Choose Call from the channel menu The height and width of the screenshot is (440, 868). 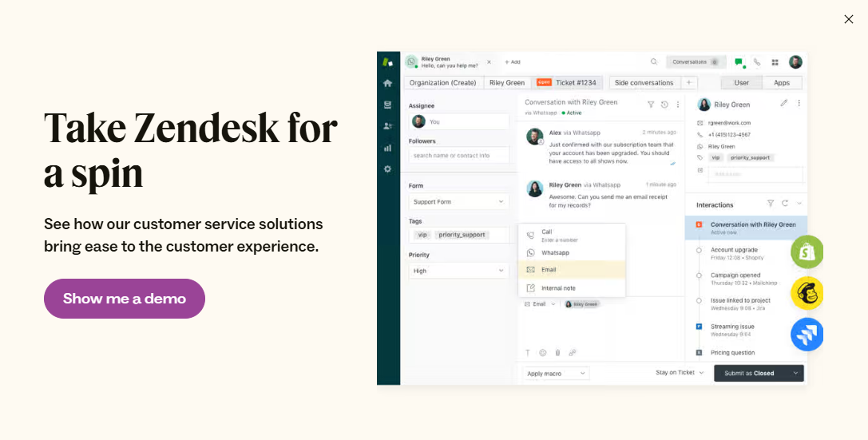coord(572,236)
